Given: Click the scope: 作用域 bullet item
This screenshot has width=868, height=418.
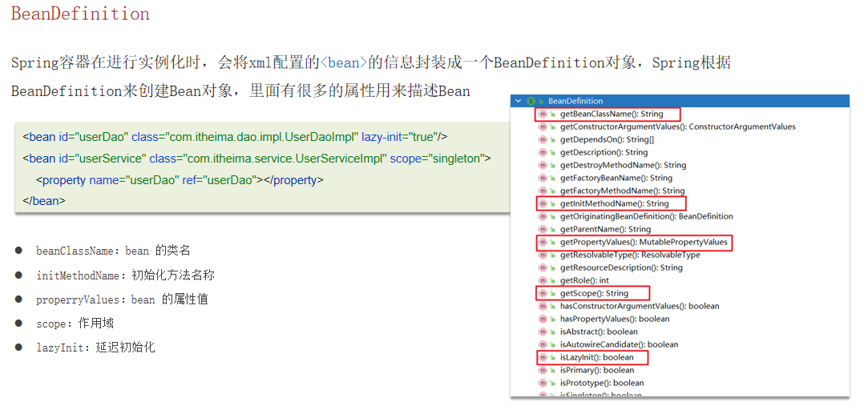Looking at the screenshot, I should click(x=75, y=324).
